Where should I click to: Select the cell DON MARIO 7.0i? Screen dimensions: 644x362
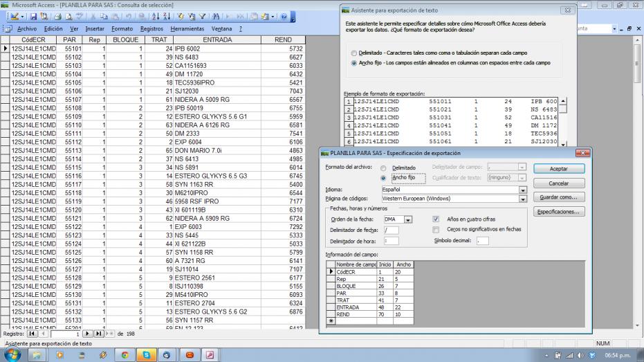pos(217,150)
